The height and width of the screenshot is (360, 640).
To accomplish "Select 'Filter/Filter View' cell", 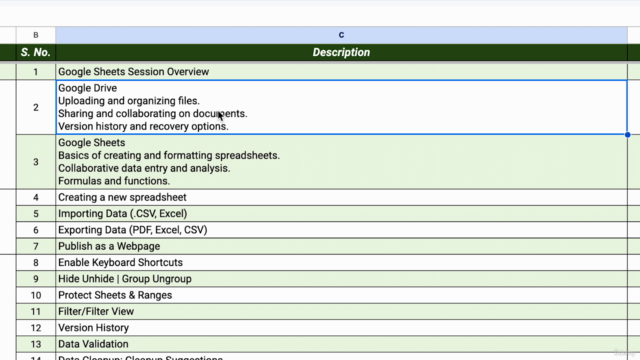I will [341, 311].
